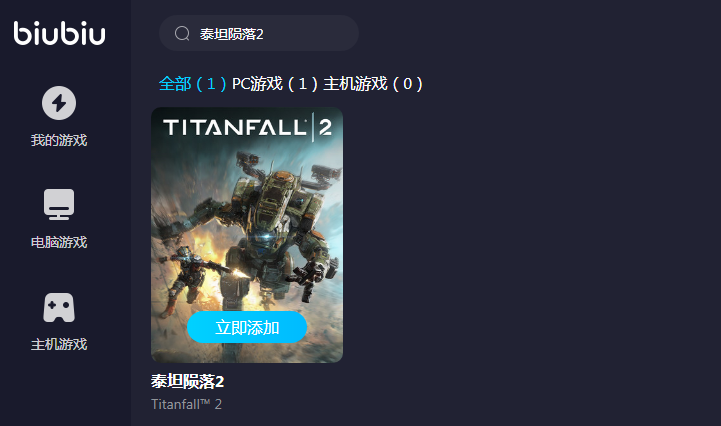Select the 全部 (1) results tab

193,84
